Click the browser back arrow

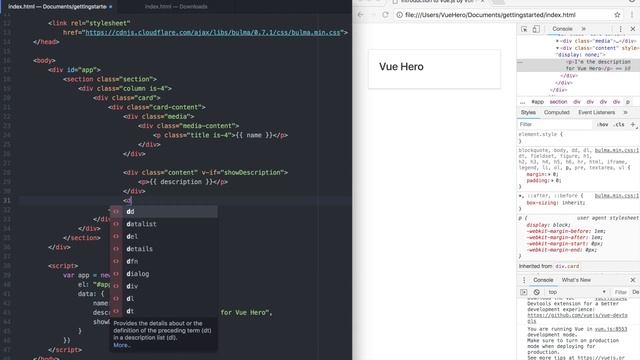360,15
